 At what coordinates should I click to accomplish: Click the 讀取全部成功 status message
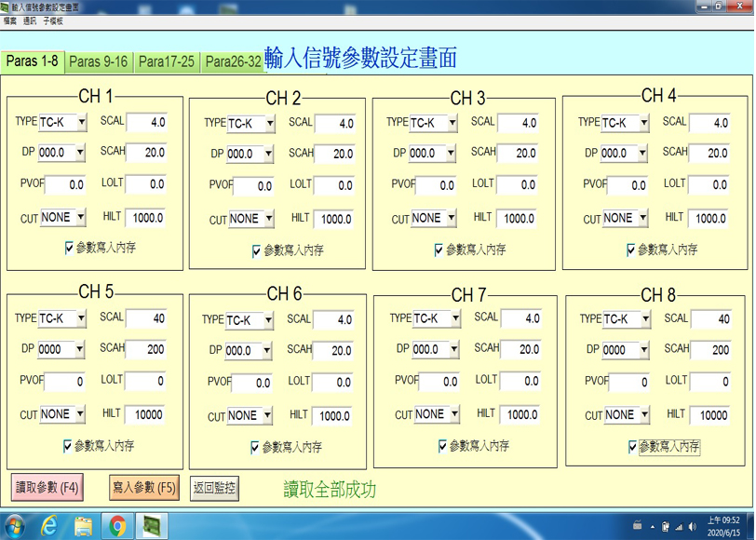coord(330,490)
